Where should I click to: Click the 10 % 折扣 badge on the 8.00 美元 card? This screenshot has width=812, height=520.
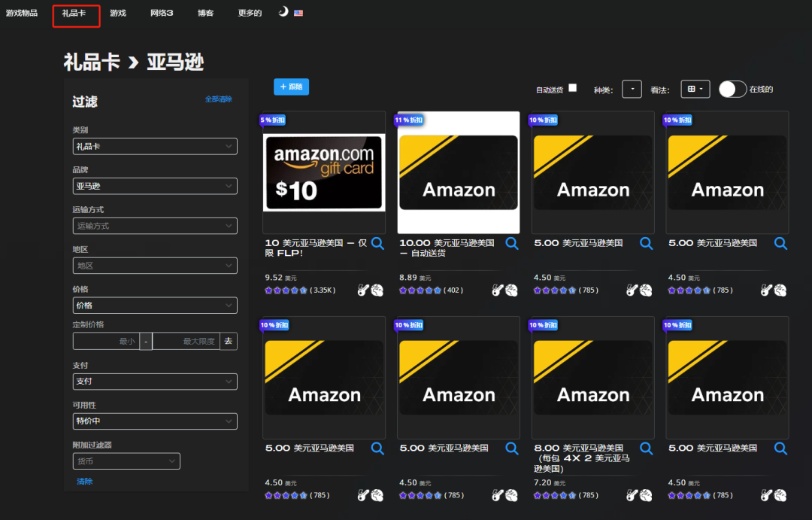543,325
